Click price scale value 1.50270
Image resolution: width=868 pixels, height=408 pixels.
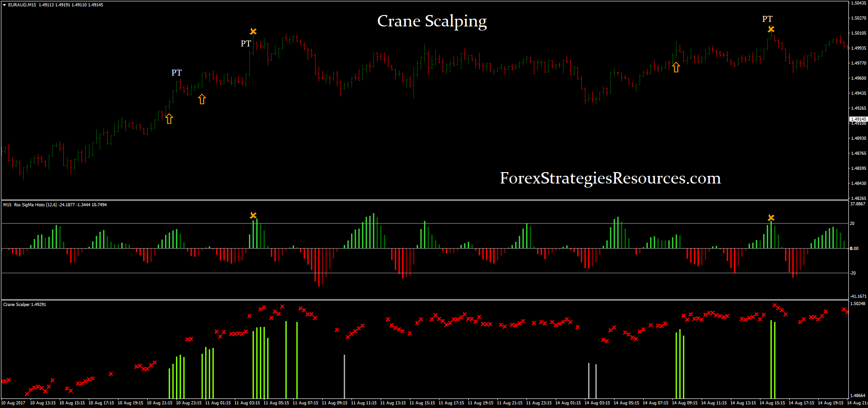[858, 18]
